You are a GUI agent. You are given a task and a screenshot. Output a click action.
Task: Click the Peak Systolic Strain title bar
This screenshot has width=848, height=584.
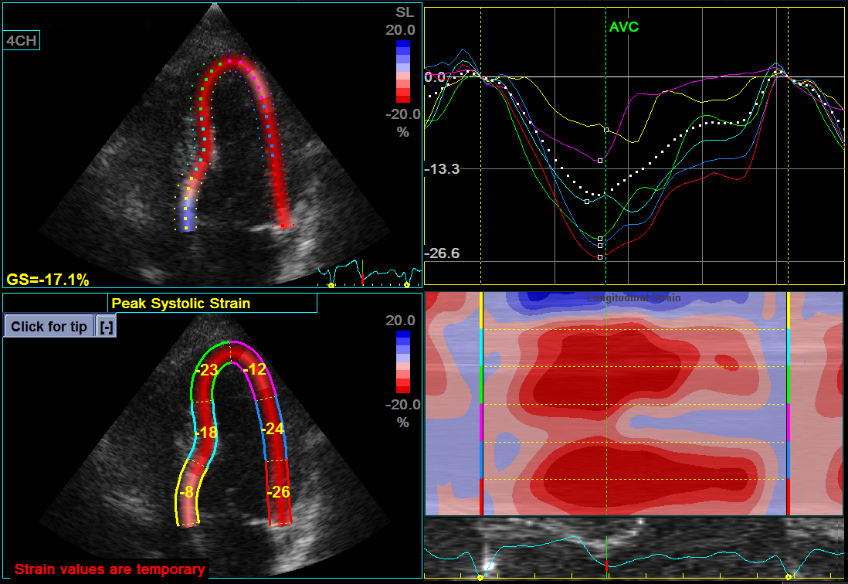point(181,303)
